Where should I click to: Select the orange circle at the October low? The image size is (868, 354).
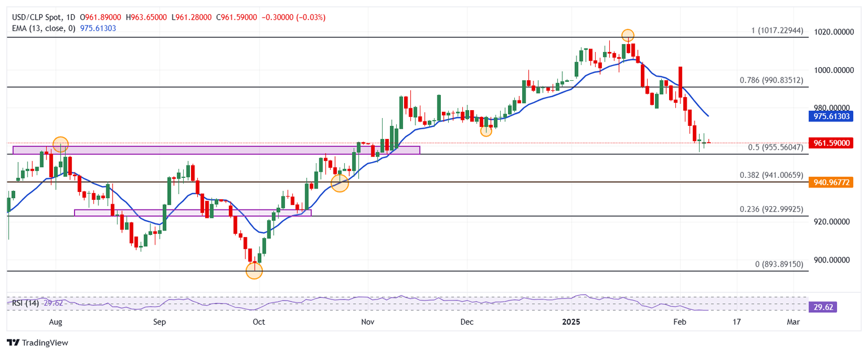point(254,271)
